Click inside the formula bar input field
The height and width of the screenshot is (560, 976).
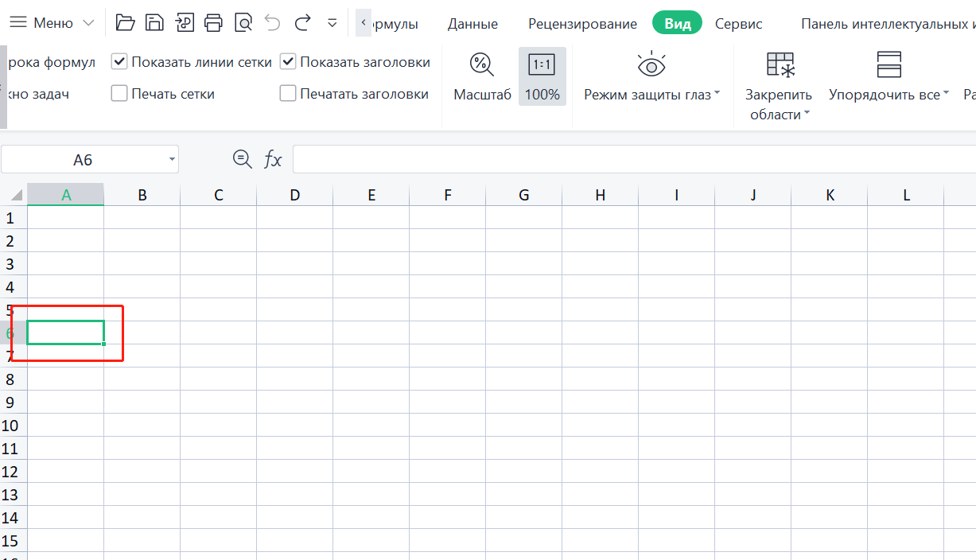tap(628, 160)
